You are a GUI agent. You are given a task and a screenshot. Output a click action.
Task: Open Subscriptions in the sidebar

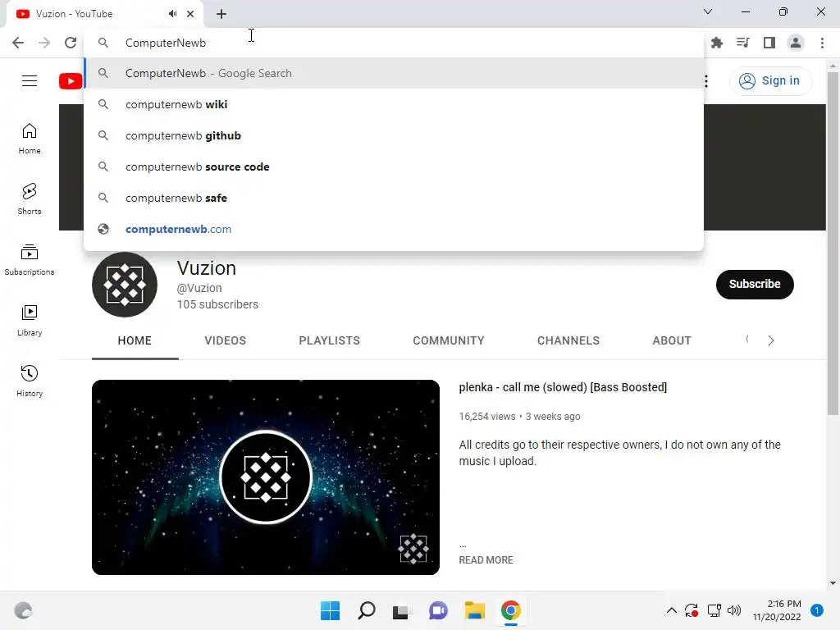(x=30, y=260)
